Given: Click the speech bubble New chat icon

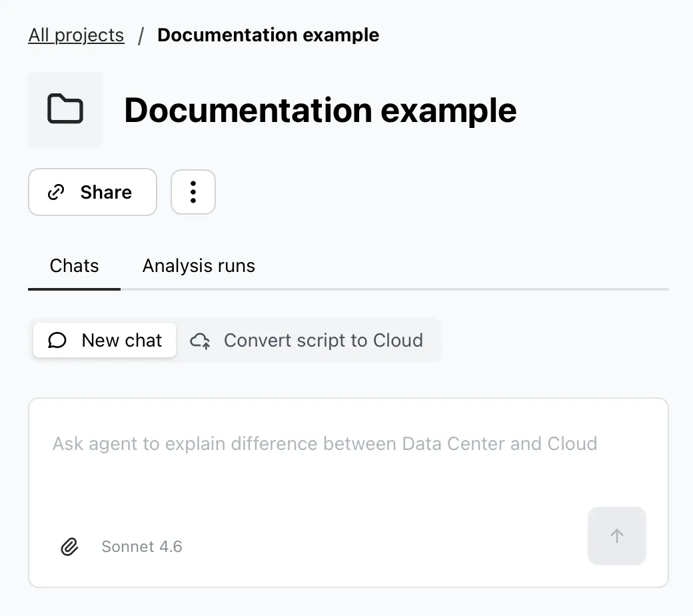Looking at the screenshot, I should [x=57, y=341].
